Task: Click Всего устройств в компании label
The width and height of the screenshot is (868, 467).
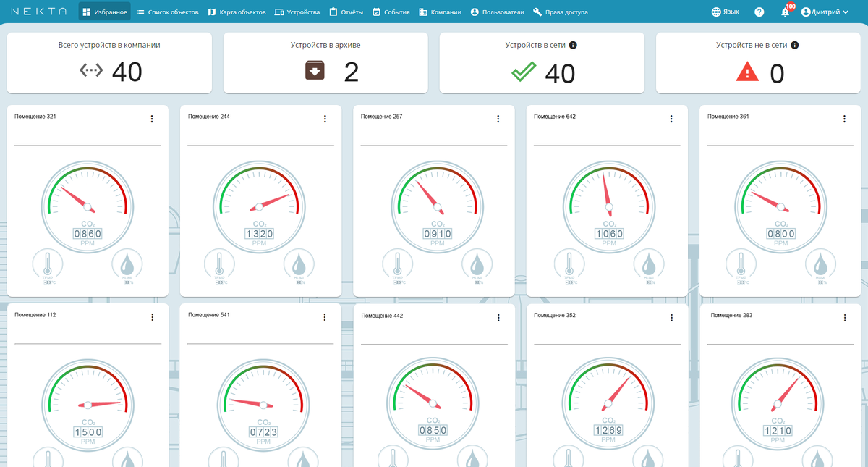Action: (x=109, y=45)
